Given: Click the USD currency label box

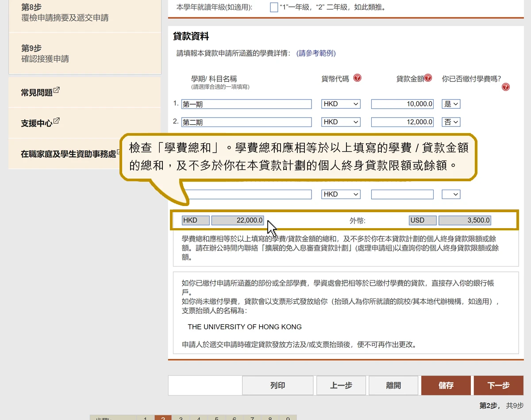Looking at the screenshot, I should (x=423, y=220).
